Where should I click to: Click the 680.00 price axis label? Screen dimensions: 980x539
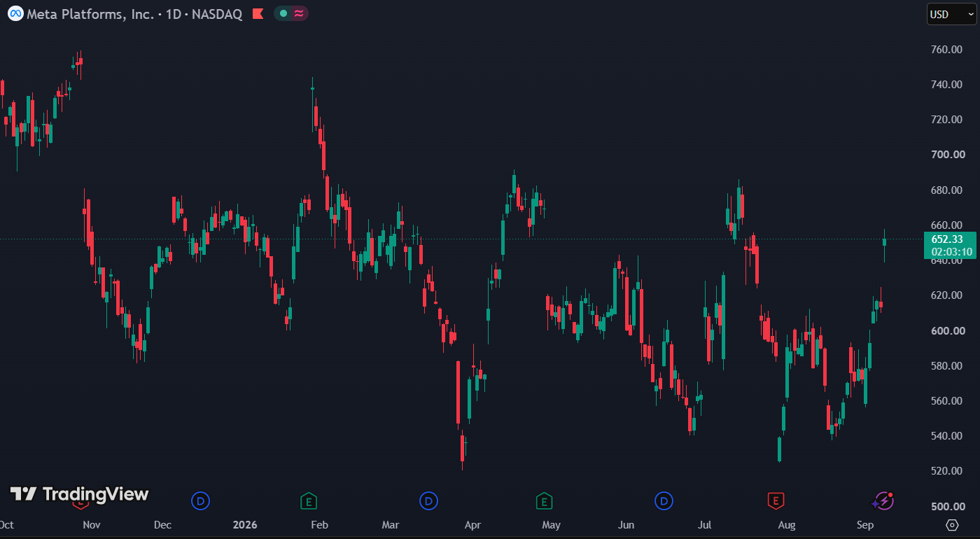point(948,190)
